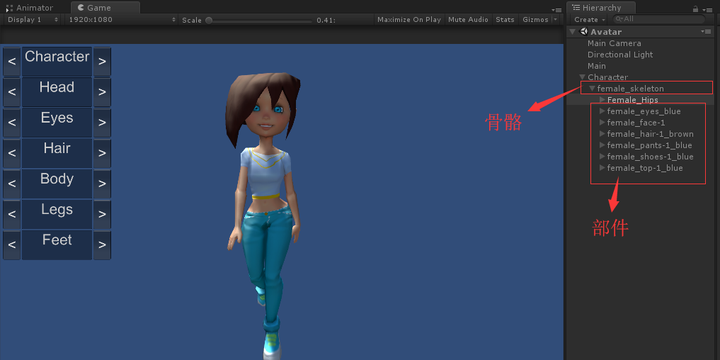Image resolution: width=720 pixels, height=360 pixels.
Task: Open the Game view panel options menu
Action: pyautogui.click(x=557, y=9)
